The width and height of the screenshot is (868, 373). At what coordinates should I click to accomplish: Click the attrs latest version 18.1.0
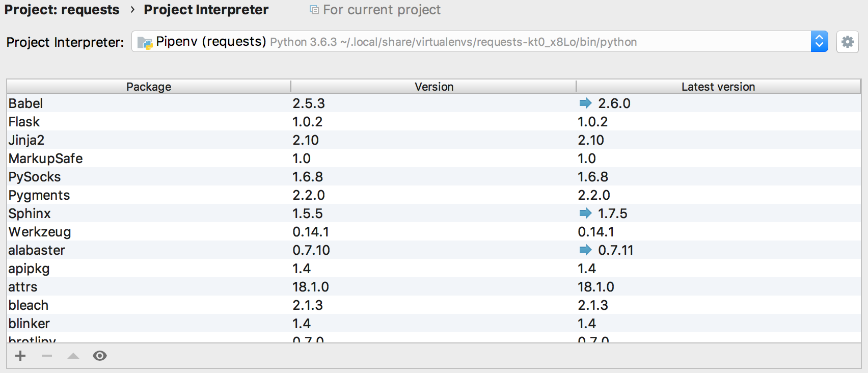596,286
